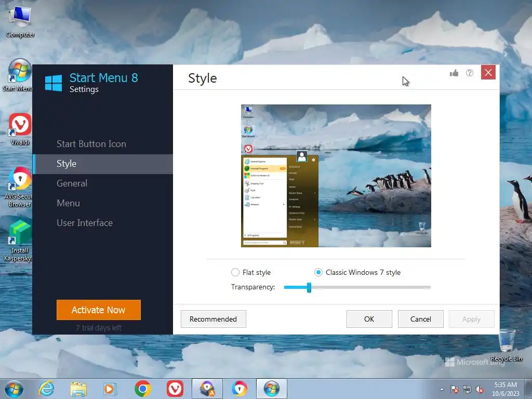This screenshot has width=532, height=399.
Task: Click the Recommended button
Action: point(214,319)
